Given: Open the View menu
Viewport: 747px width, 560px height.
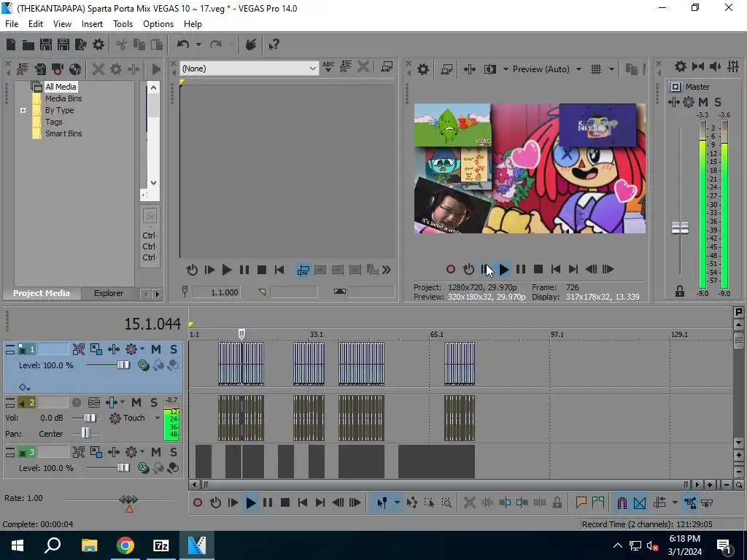Looking at the screenshot, I should tap(62, 24).
